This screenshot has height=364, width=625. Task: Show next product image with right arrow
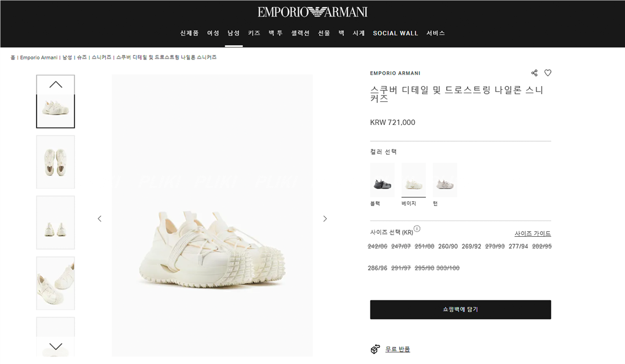point(325,219)
